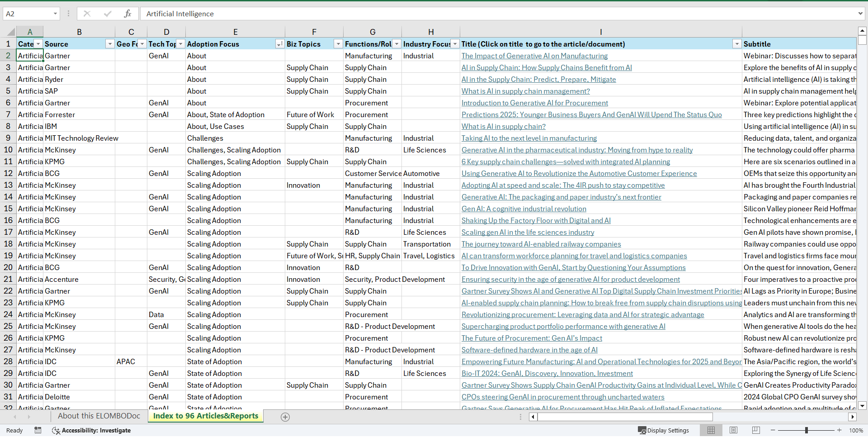The width and height of the screenshot is (868, 437).
Task: Click the Name Box showing A2
Action: tap(27, 14)
